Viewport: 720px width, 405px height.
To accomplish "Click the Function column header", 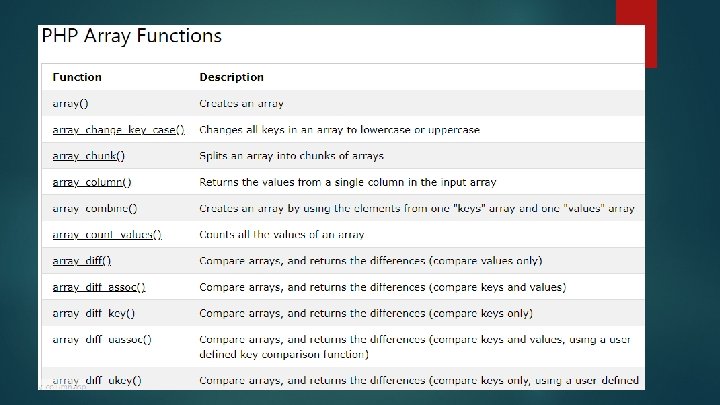I will [77, 77].
